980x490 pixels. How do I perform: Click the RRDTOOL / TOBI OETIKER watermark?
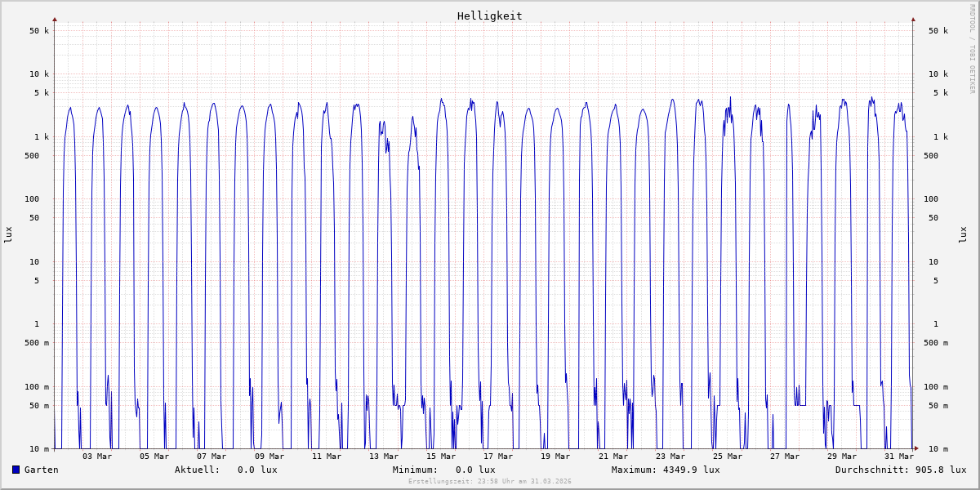pos(972,48)
